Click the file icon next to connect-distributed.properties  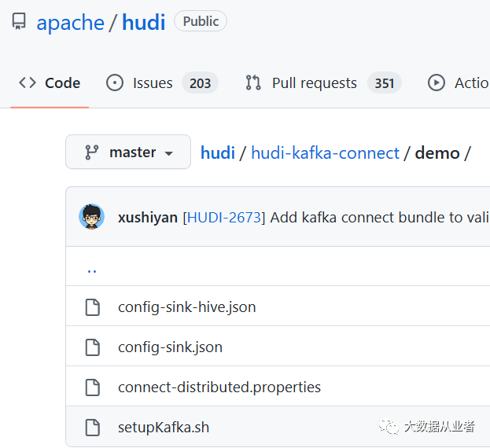tap(93, 387)
